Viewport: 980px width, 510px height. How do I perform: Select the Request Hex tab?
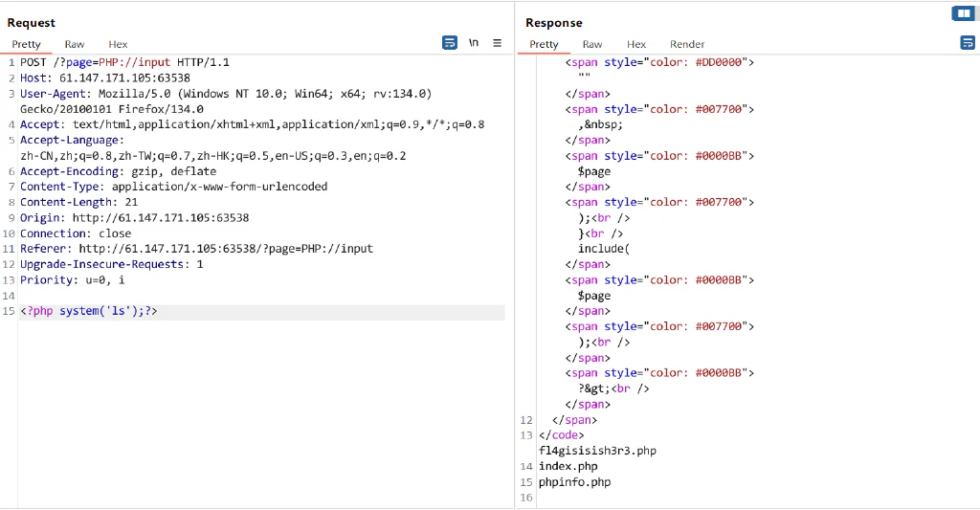(118, 44)
